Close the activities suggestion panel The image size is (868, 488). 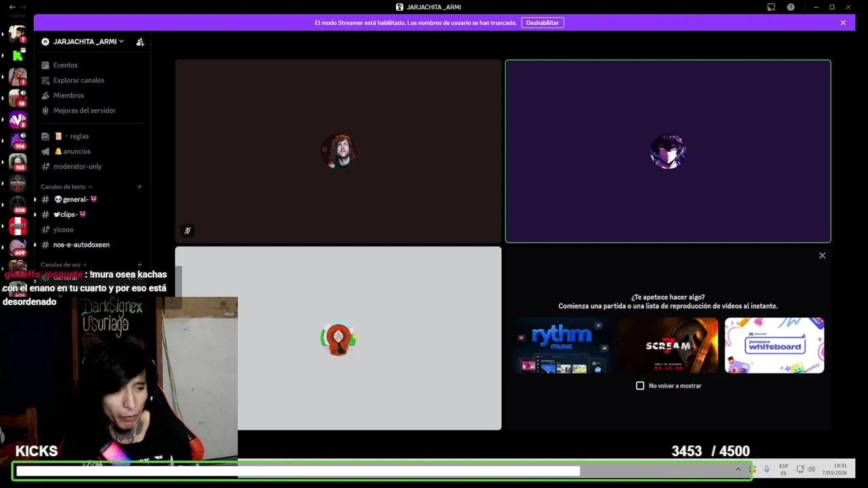click(x=822, y=256)
